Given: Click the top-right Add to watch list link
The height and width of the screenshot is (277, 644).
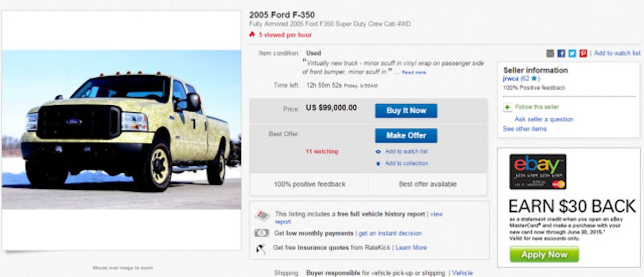Looking at the screenshot, I should pos(617,53).
